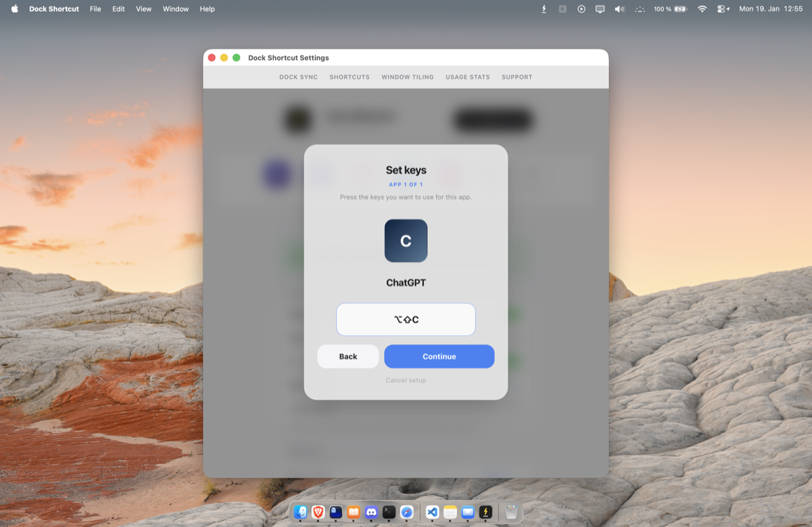Click the Cancel setup link
This screenshot has width=812, height=527.
point(406,380)
